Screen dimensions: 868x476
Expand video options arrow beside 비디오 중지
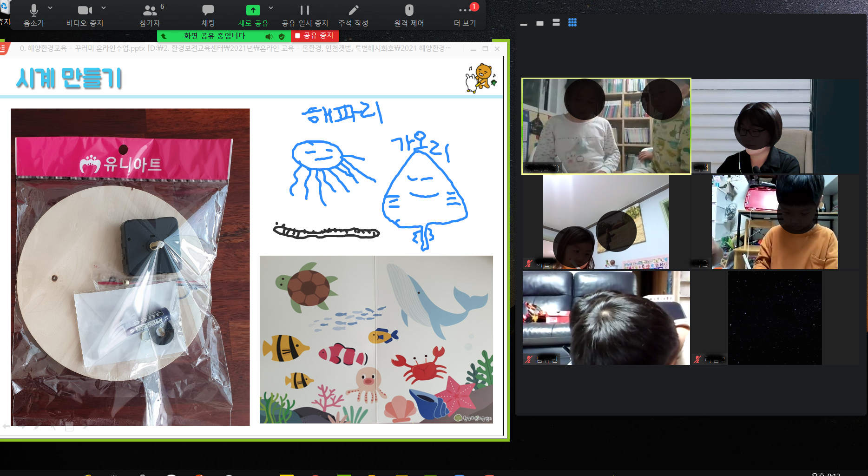(x=104, y=8)
